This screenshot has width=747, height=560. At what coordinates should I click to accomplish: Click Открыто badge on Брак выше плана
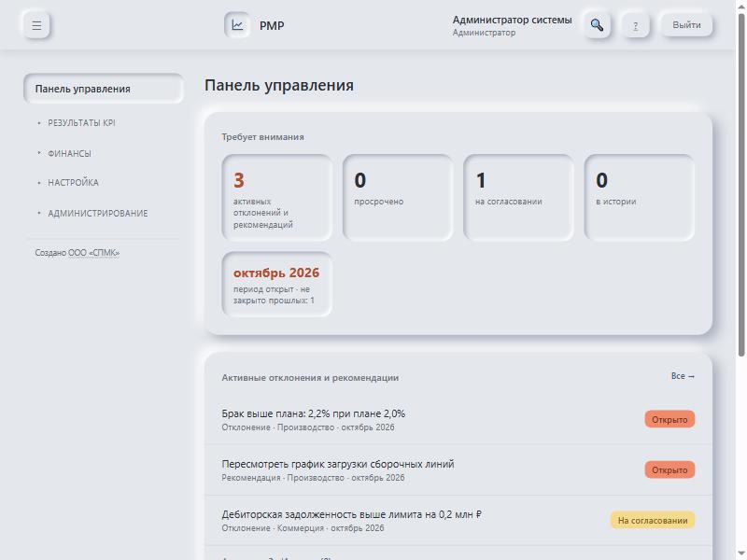tap(669, 420)
